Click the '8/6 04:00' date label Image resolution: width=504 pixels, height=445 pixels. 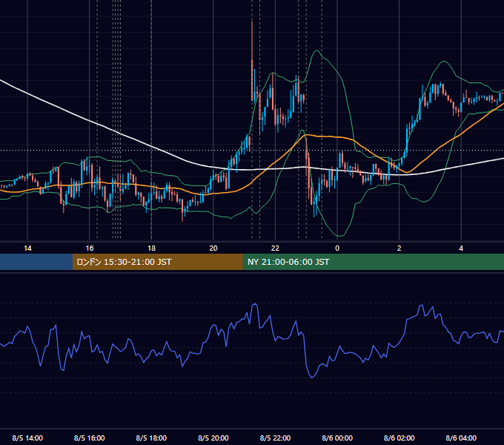click(x=461, y=438)
